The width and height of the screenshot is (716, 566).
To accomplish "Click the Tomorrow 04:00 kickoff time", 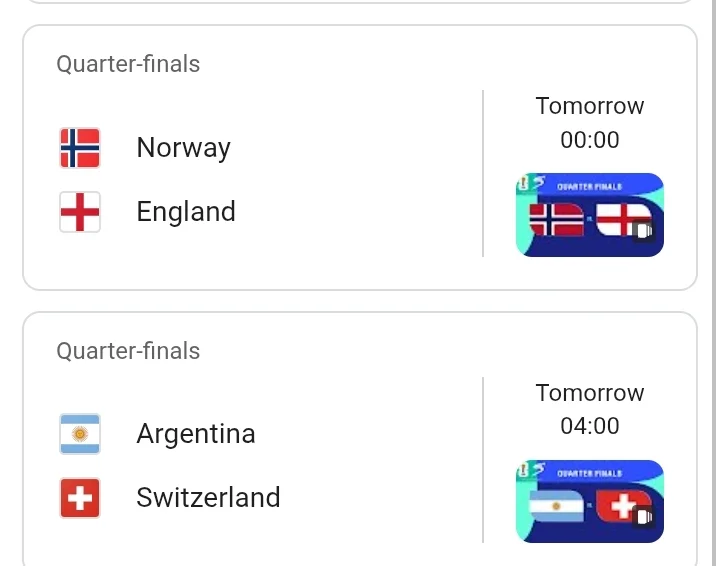I will coord(590,409).
